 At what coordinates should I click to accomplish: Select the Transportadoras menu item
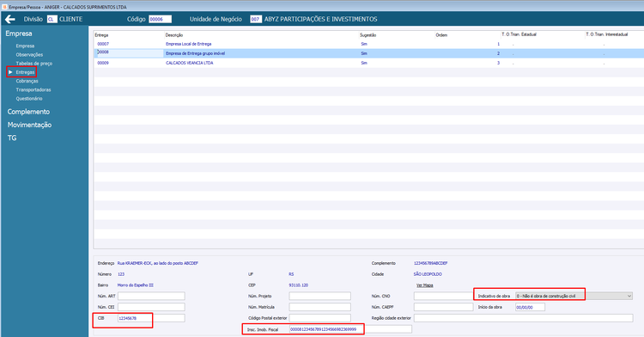(x=33, y=89)
